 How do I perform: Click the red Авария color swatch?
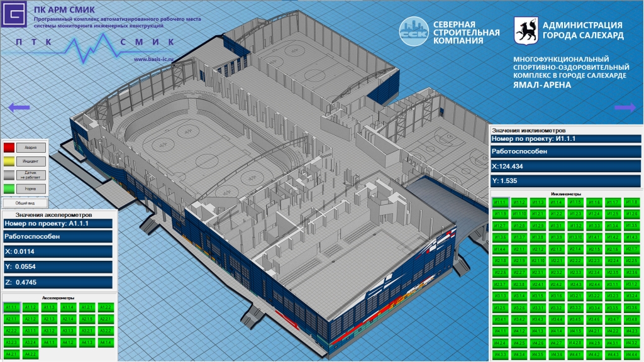click(x=9, y=148)
